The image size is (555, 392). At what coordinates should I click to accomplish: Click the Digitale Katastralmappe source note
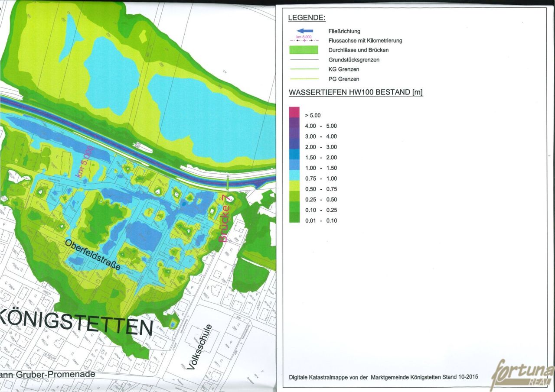[x=383, y=377]
